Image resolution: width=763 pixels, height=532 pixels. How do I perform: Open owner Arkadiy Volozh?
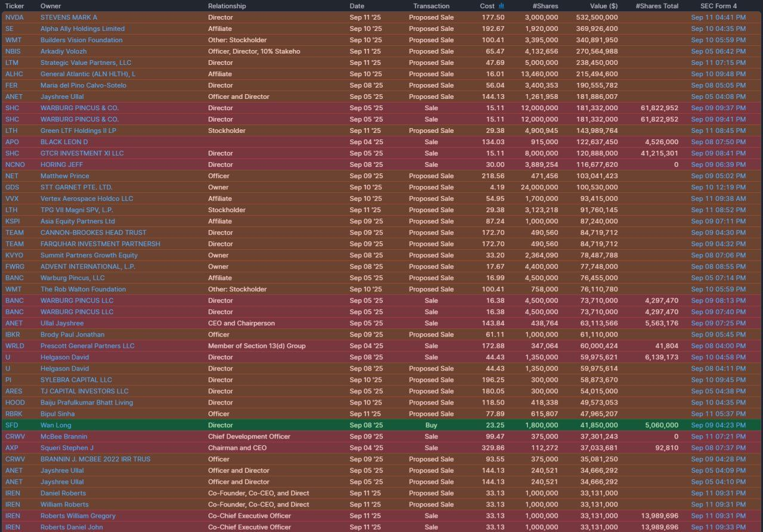point(63,51)
